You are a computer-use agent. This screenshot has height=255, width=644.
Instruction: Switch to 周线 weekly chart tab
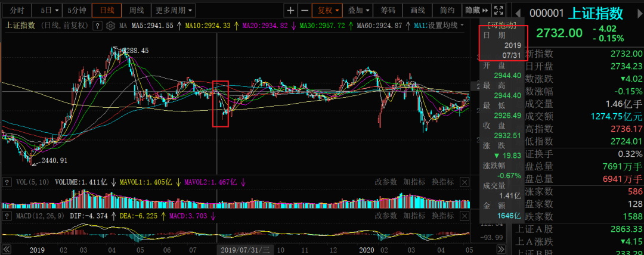tap(137, 10)
